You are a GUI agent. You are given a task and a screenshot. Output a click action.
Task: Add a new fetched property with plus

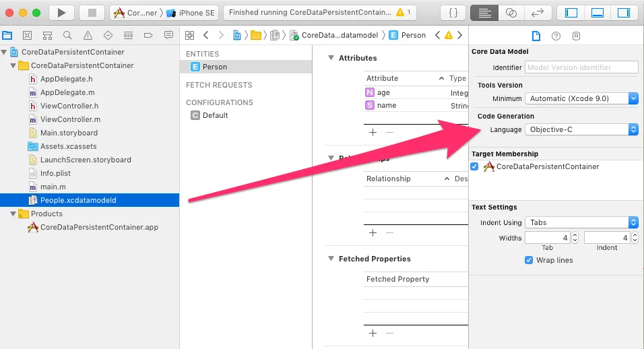click(x=373, y=334)
